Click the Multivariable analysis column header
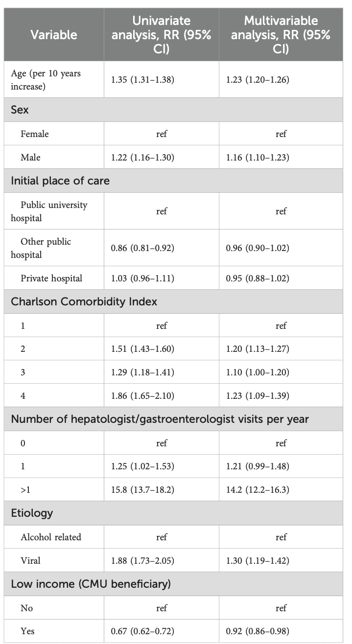The image size is (352, 644). pos(281,35)
